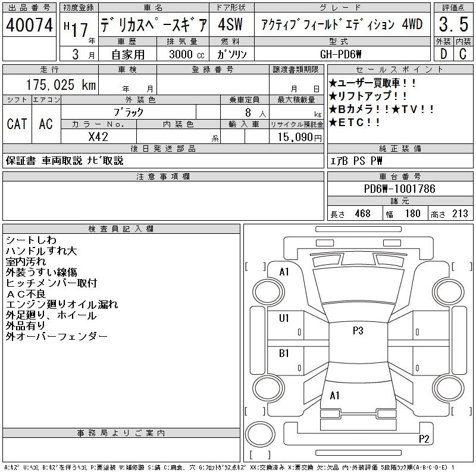The image size is (476, 476).
Task: Select the chassis number PD6W-1001786
Action: click(x=399, y=189)
